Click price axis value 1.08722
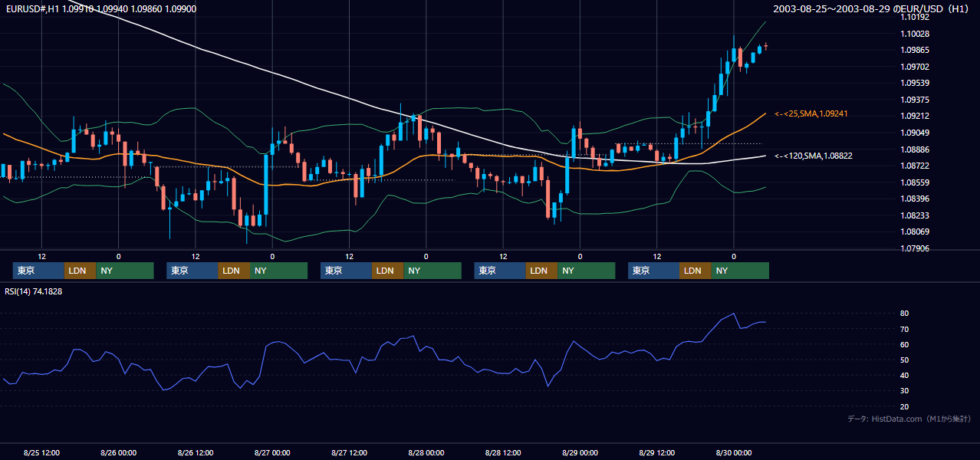The image size is (980, 460). tap(913, 166)
